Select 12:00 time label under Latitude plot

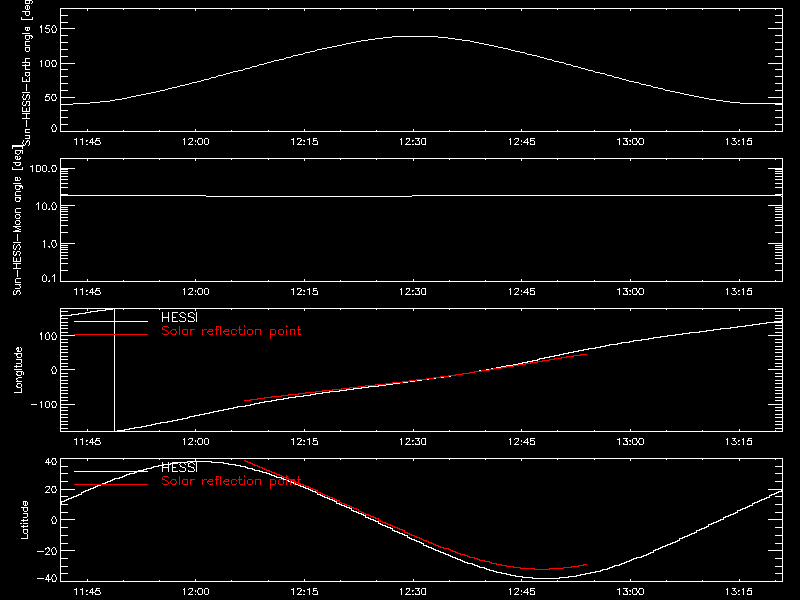196,592
